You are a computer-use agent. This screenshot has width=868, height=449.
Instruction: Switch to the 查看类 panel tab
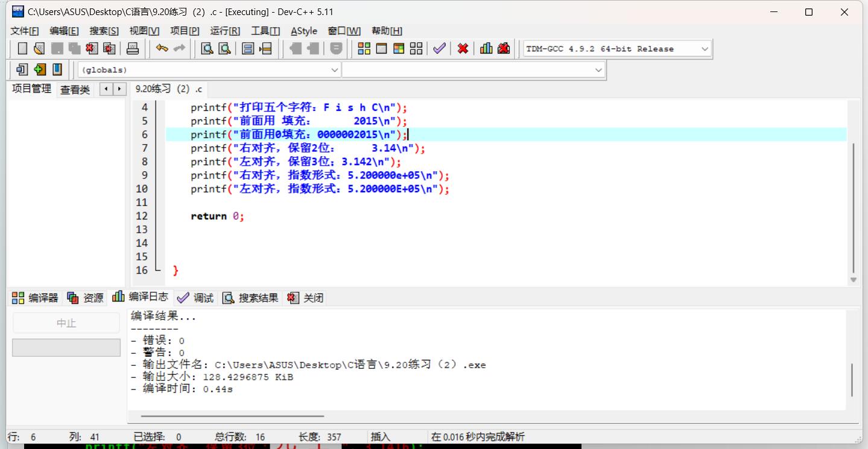(x=75, y=90)
